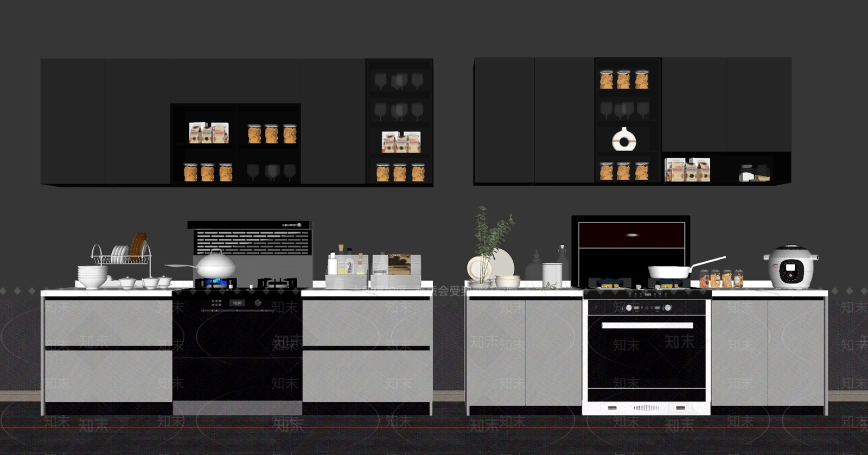The height and width of the screenshot is (455, 868).
Task: Click the stack of white bowls on left counter
Action: click(92, 276)
